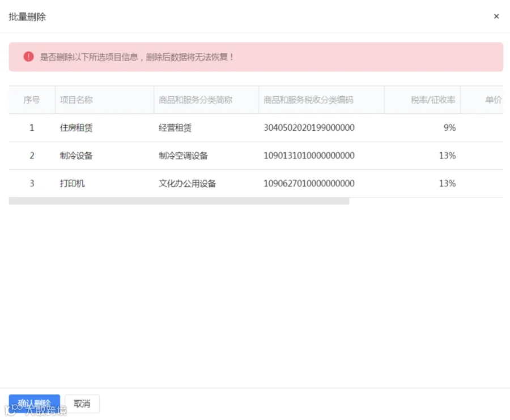Viewport: 510px width, 420px height.
Task: Click the 税率/征收率 column header
Action: (433, 100)
